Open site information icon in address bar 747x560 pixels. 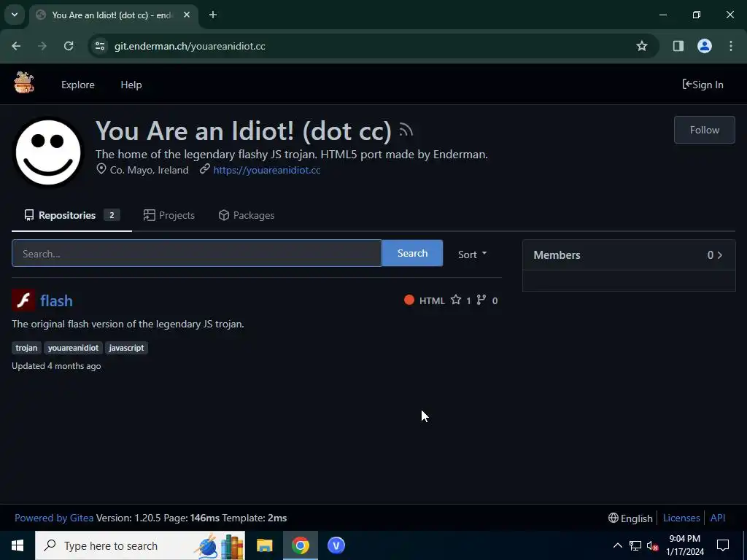[100, 46]
